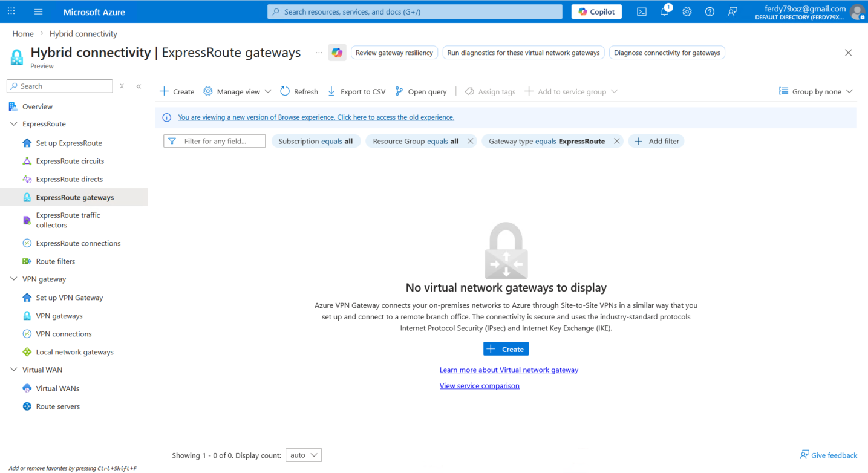Open the Display count auto dropdown
This screenshot has height=473, width=868.
click(304, 455)
